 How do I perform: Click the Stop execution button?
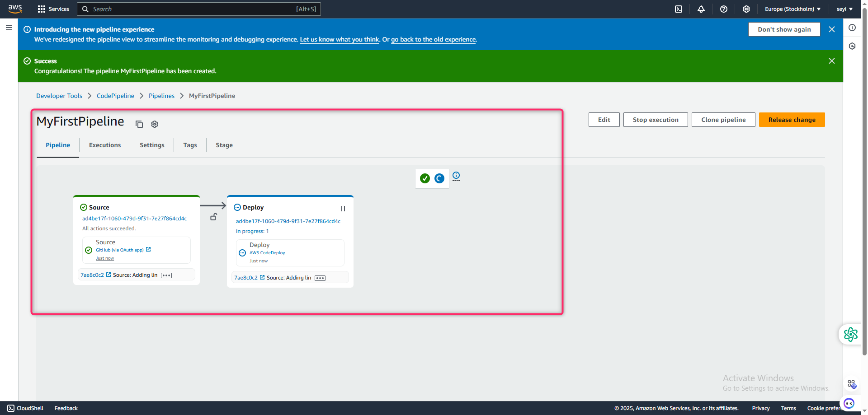(x=656, y=120)
